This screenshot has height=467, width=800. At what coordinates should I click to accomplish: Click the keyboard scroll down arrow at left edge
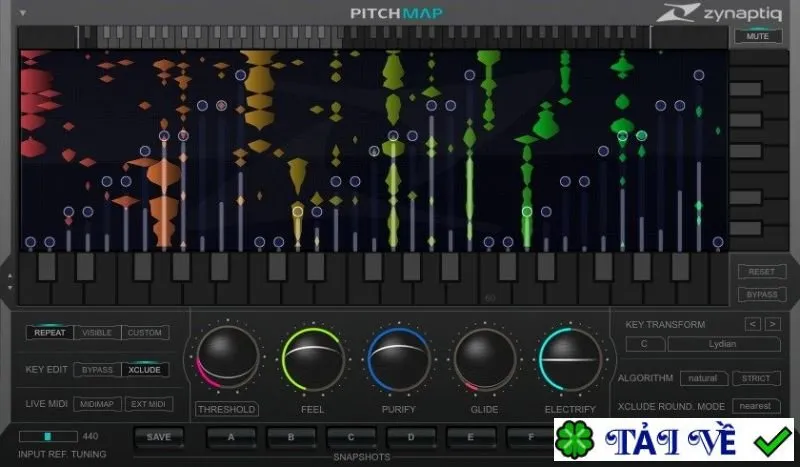point(10,288)
